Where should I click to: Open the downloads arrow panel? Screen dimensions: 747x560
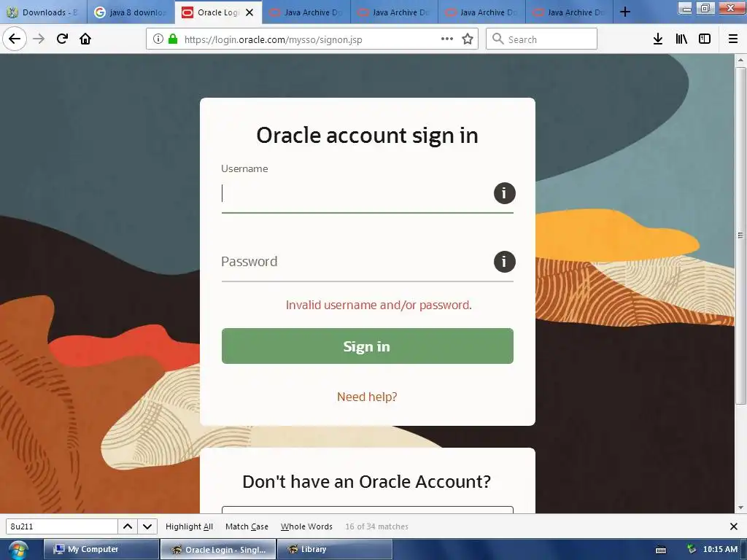click(658, 39)
